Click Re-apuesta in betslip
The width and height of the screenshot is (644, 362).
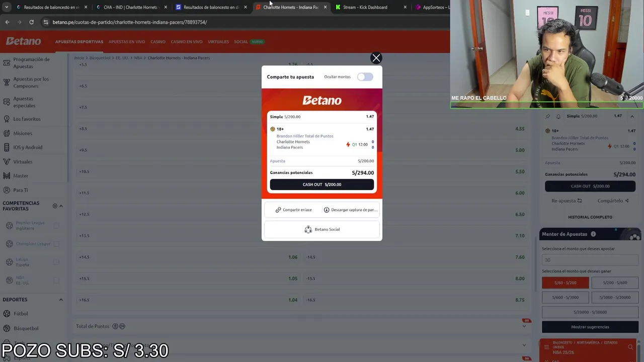(567, 201)
